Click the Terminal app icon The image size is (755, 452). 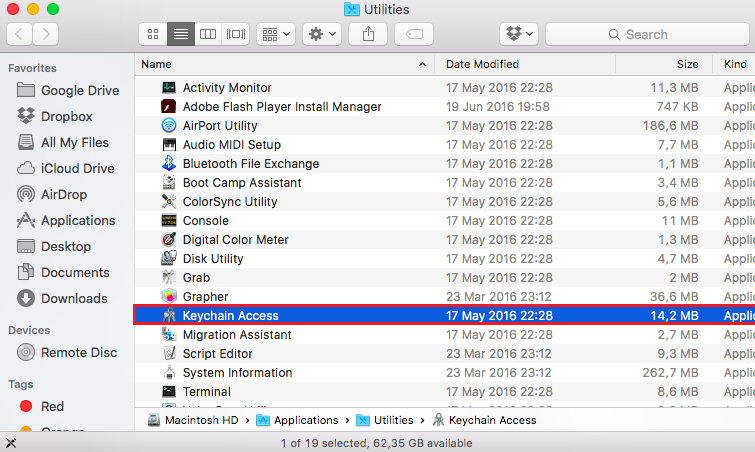169,391
